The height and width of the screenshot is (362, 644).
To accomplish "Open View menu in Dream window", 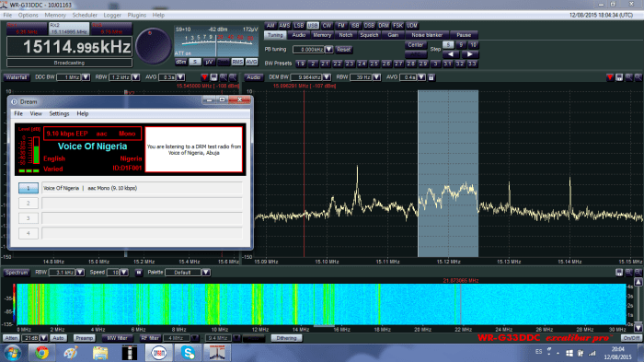I will 36,113.
